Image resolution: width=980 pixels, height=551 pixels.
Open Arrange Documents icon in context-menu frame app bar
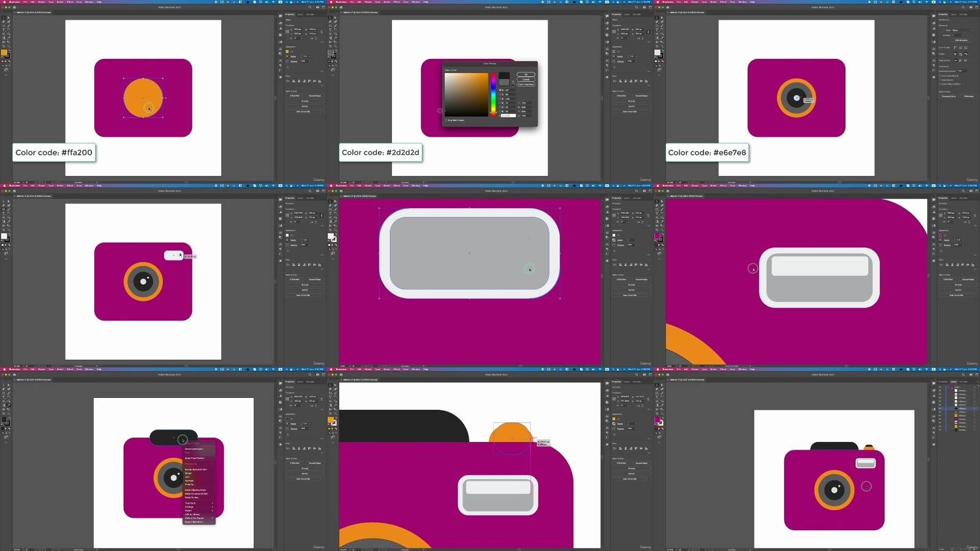click(x=317, y=374)
